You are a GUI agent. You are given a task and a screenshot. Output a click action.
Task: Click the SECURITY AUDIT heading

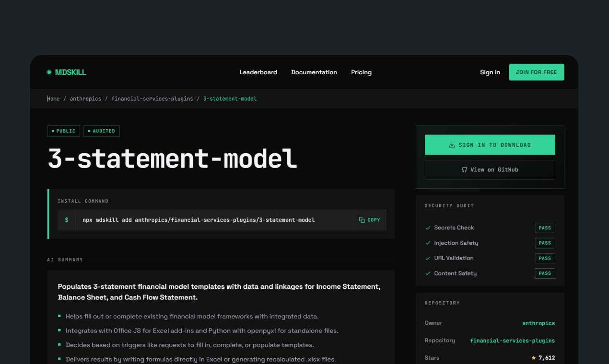449,205
